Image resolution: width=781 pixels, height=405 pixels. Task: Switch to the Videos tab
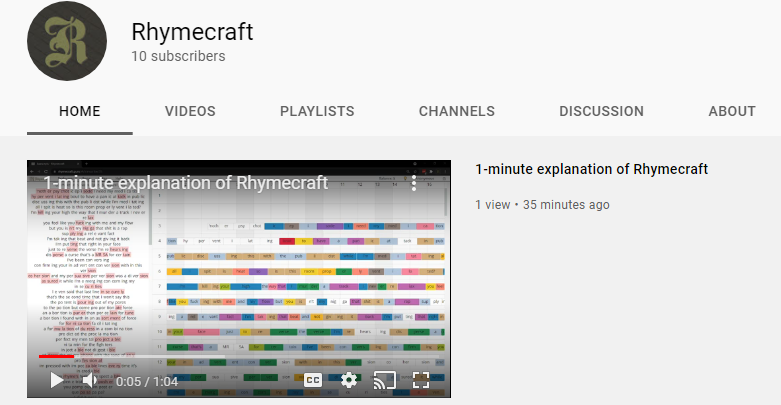coord(190,111)
